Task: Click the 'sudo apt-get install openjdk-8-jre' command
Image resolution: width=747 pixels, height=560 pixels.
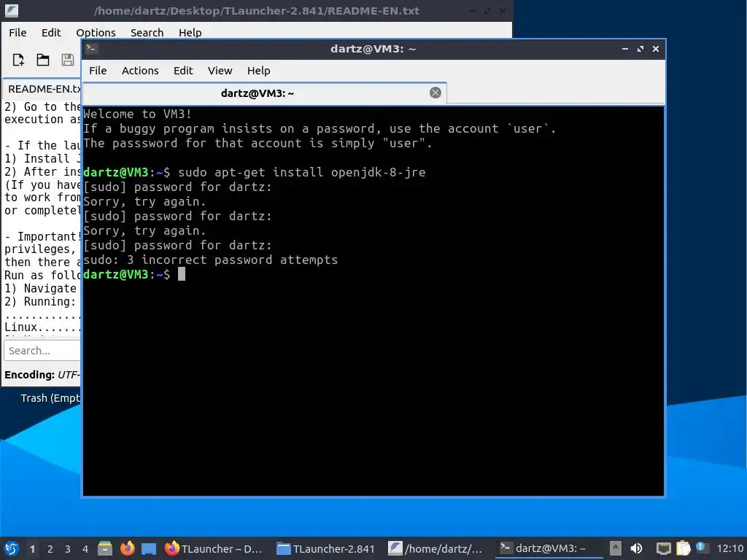Action: [x=301, y=172]
